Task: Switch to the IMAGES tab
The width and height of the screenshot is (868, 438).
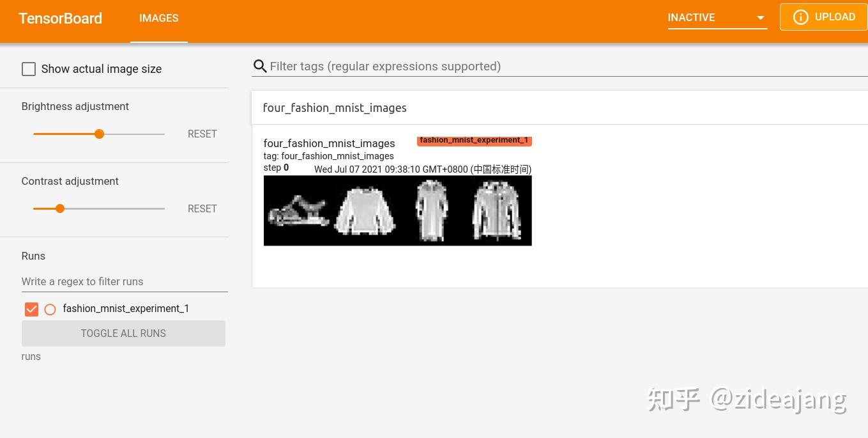Action: (x=159, y=18)
